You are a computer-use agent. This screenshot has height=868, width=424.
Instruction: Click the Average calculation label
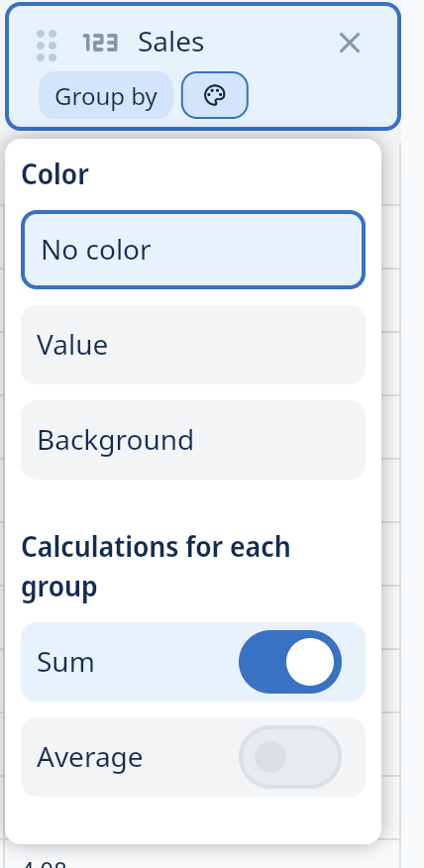click(x=90, y=757)
